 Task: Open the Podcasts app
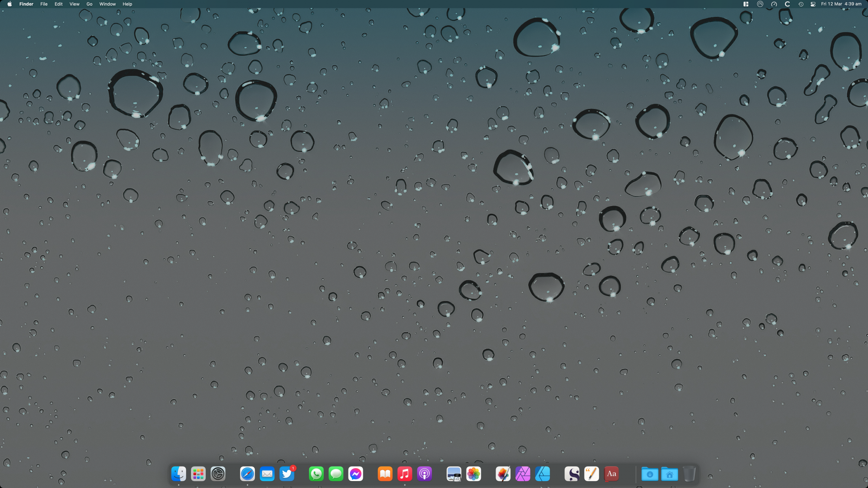[x=424, y=474]
